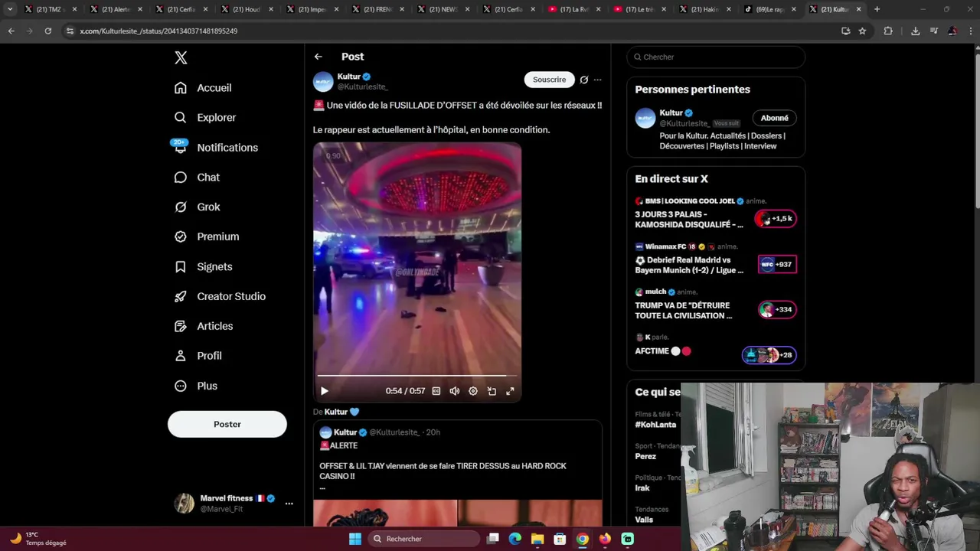Open the #KohLanta trend
Viewport: 980px width, 551px height.
(655, 425)
